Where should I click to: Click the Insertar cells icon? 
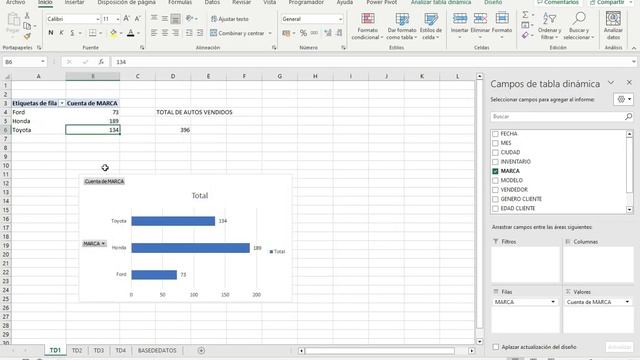click(x=460, y=19)
